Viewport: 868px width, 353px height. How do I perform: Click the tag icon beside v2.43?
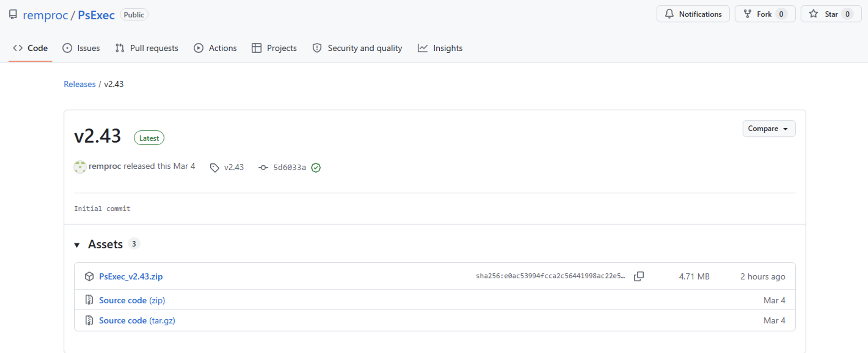(x=215, y=168)
